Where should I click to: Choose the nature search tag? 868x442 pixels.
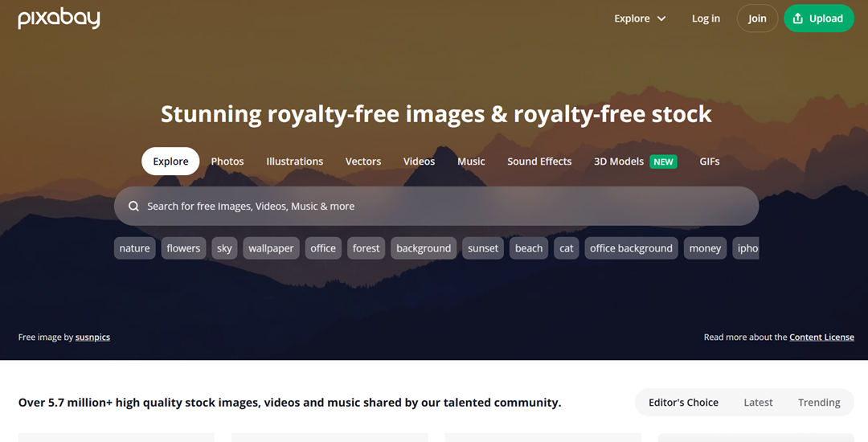(x=134, y=248)
